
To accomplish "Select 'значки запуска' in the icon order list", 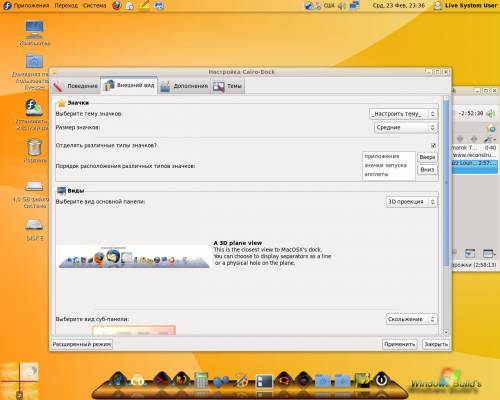I will pos(388,165).
